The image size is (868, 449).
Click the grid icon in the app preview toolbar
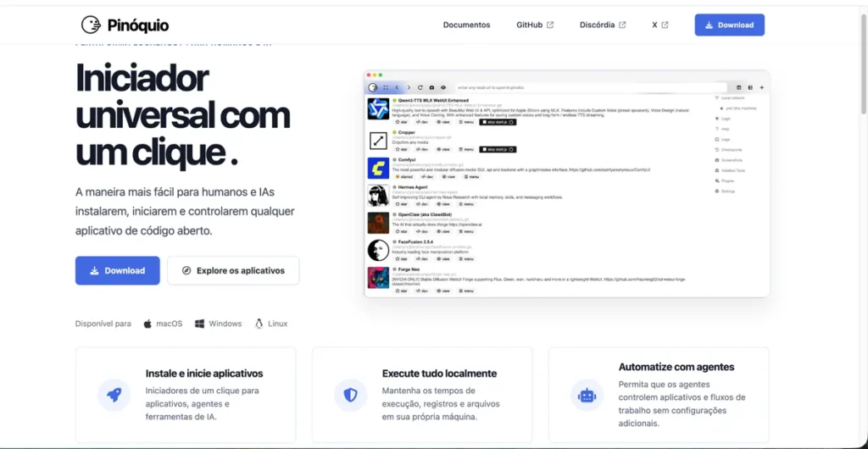click(x=386, y=87)
